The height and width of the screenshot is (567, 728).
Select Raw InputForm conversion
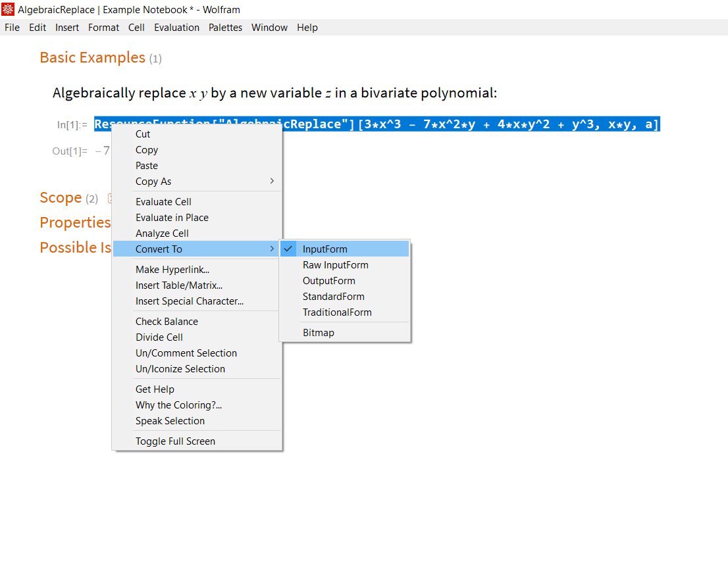tap(335, 265)
